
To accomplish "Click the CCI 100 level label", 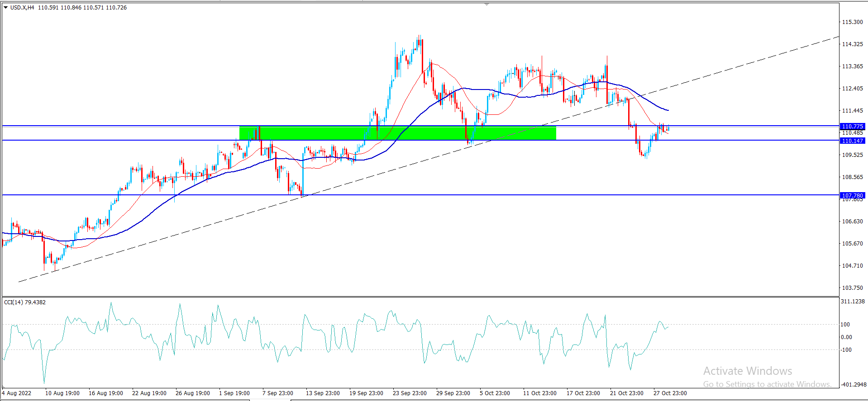I will pyautogui.click(x=845, y=325).
